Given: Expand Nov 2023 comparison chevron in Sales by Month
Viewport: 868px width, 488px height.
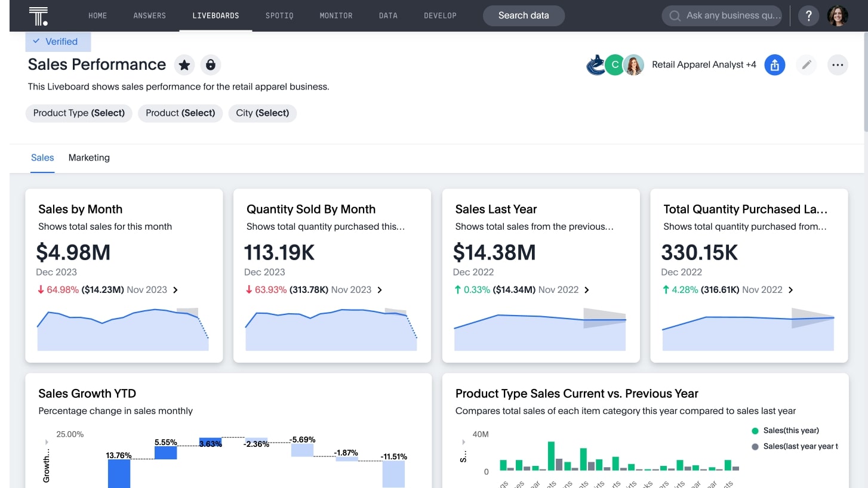Looking at the screenshot, I should (176, 290).
